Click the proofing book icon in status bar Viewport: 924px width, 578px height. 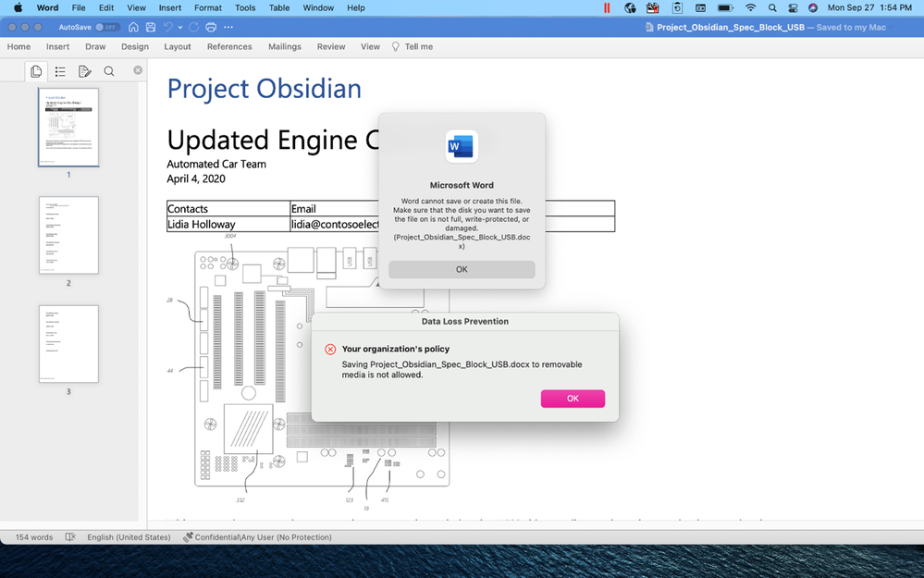70,537
